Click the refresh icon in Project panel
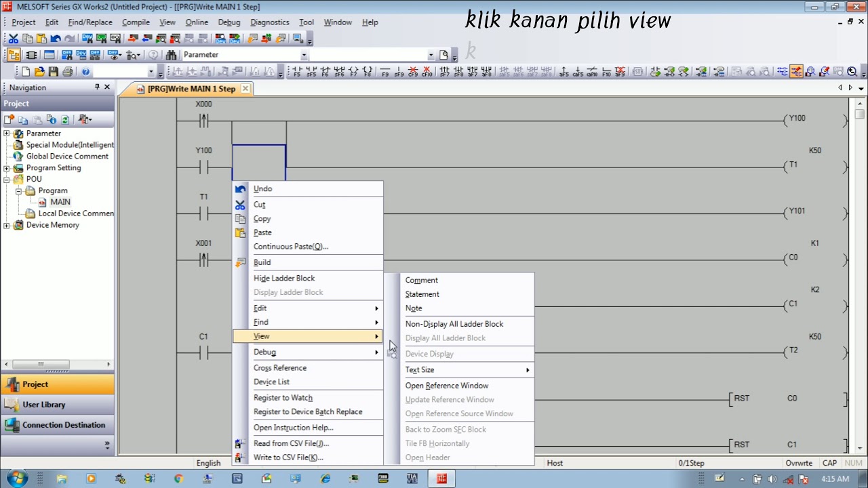Screen dimensions: 868x488 (x=65, y=119)
